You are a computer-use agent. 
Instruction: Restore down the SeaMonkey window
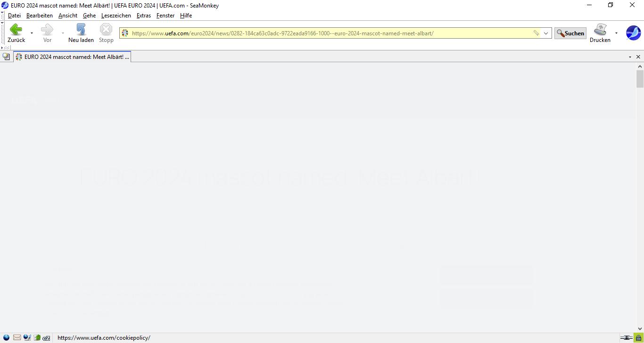pos(611,5)
